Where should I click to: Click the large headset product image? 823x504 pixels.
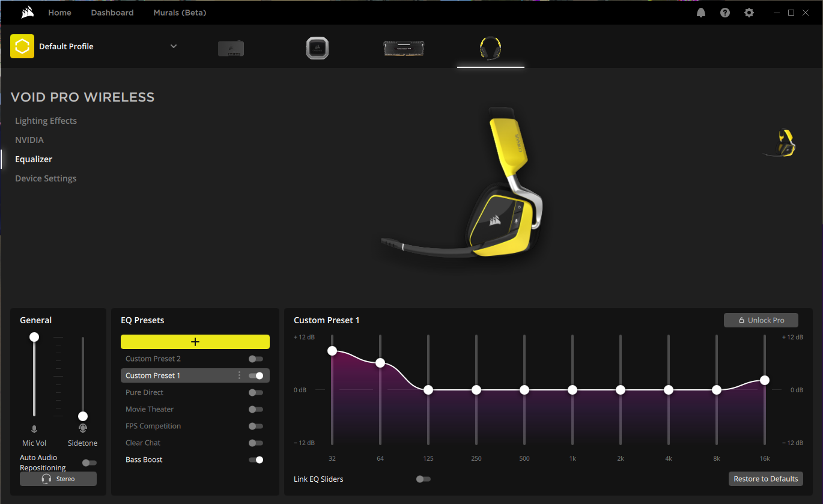tap(463, 182)
